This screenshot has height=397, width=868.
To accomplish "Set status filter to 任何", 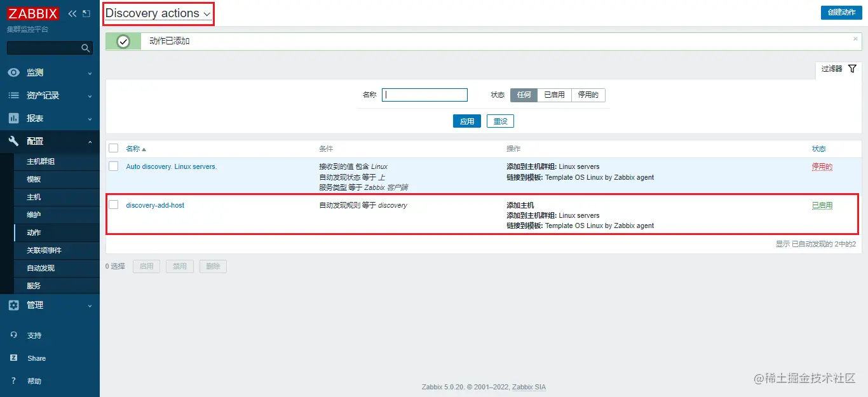I will point(524,95).
